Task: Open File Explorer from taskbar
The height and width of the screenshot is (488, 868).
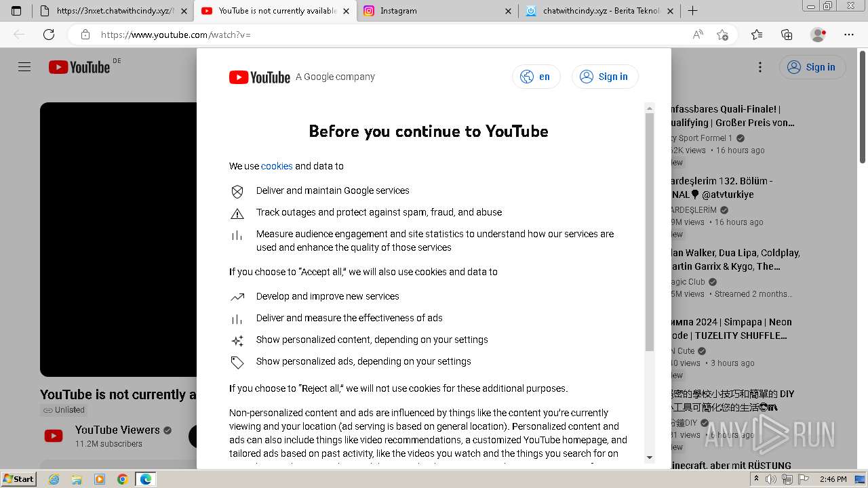Action: tap(77, 479)
